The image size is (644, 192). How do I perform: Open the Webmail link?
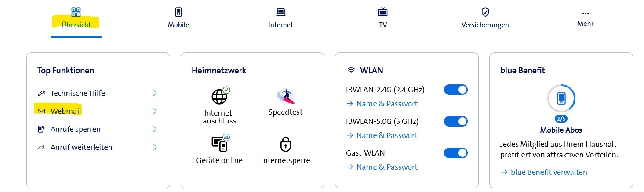click(x=66, y=111)
